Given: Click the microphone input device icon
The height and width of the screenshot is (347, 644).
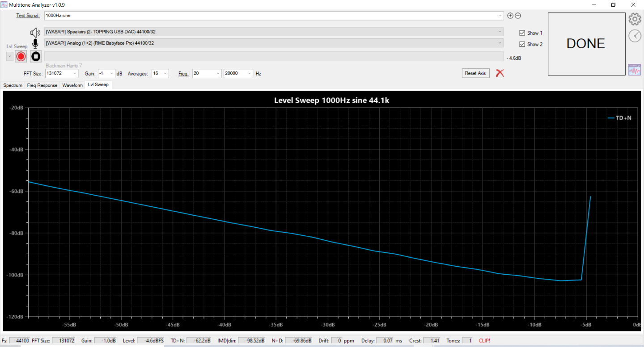Looking at the screenshot, I should click(35, 43).
